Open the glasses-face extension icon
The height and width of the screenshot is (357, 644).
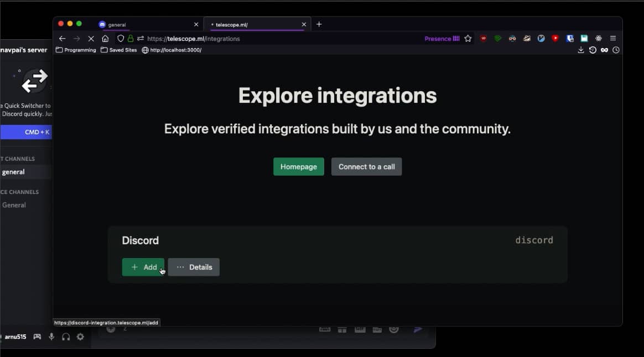(512, 39)
